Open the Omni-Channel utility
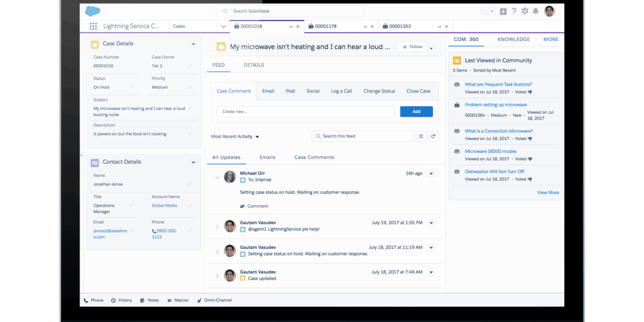644x322 pixels. pos(214,300)
